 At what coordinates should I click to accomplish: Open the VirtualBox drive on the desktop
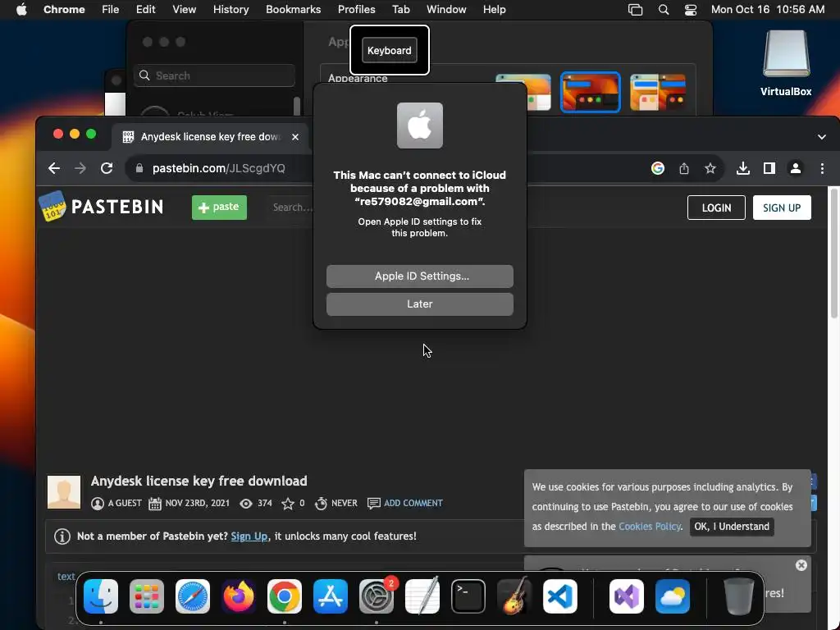[786, 63]
